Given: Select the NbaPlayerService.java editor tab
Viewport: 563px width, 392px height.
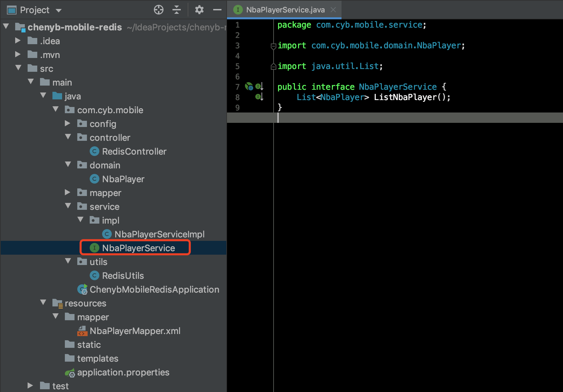Looking at the screenshot, I should (284, 10).
